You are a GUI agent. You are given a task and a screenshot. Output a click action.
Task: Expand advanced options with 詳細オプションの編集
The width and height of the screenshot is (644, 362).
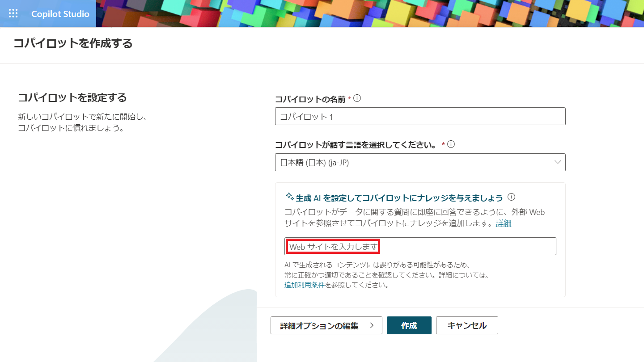[x=326, y=325]
